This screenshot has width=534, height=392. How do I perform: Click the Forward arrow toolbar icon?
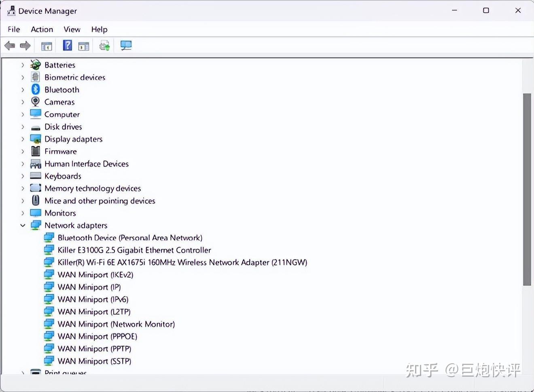(x=25, y=46)
